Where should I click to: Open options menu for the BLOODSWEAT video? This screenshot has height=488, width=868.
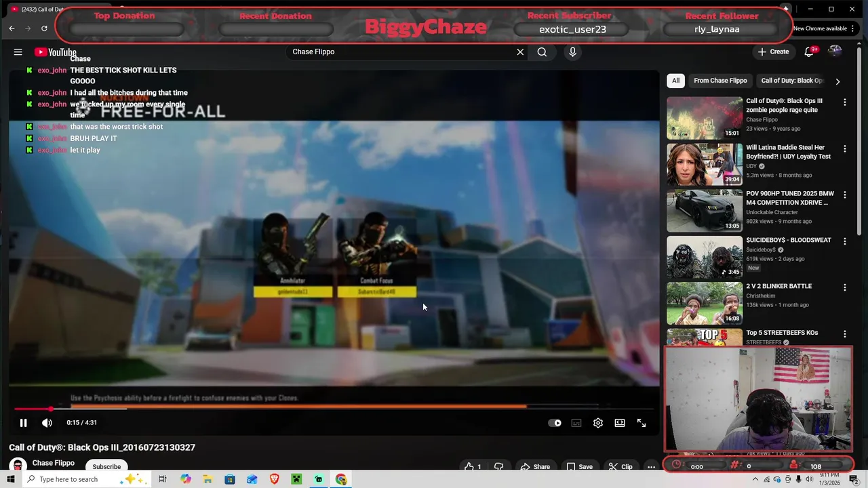point(844,241)
